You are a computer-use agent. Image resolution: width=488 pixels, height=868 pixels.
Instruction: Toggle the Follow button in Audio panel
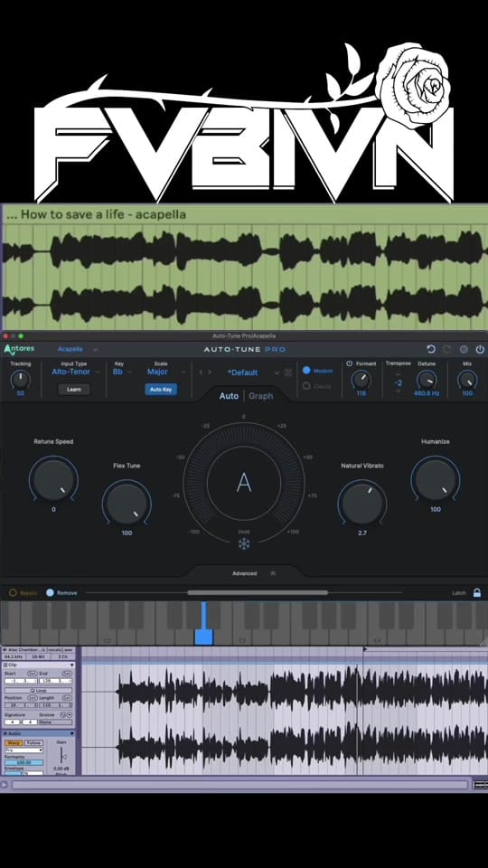33,743
